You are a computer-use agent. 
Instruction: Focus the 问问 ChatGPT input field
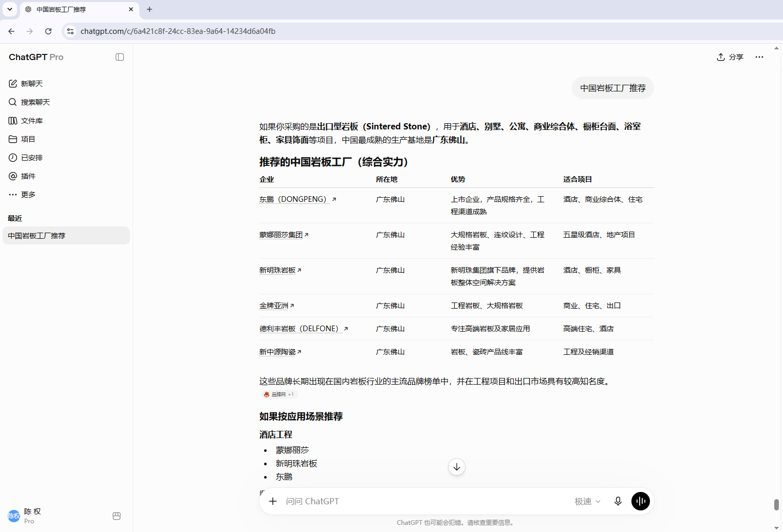(x=426, y=501)
